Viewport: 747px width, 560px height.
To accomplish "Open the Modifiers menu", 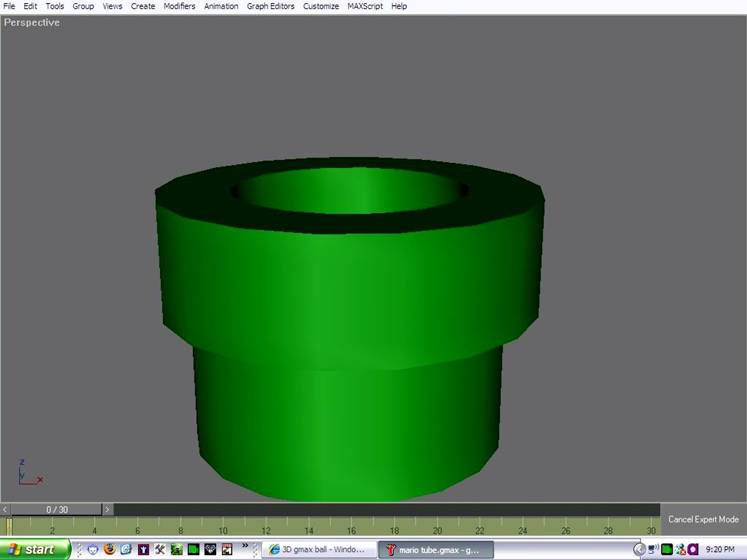I will click(x=179, y=6).
